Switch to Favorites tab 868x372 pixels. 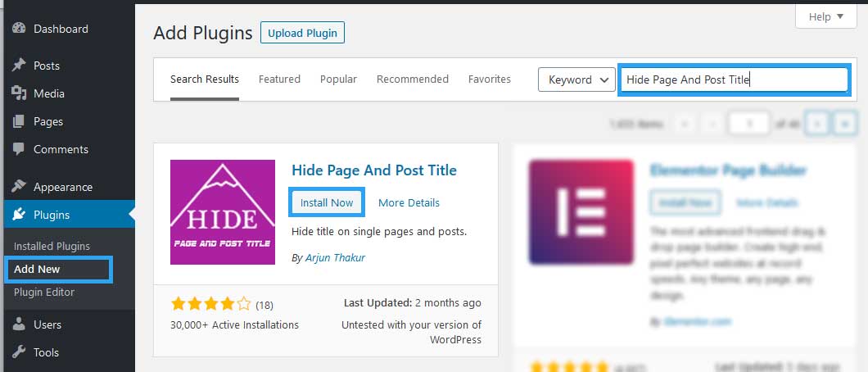coord(490,79)
